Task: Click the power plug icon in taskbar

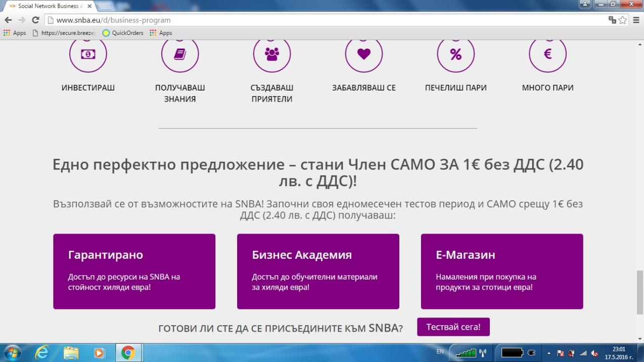Action: click(531, 352)
